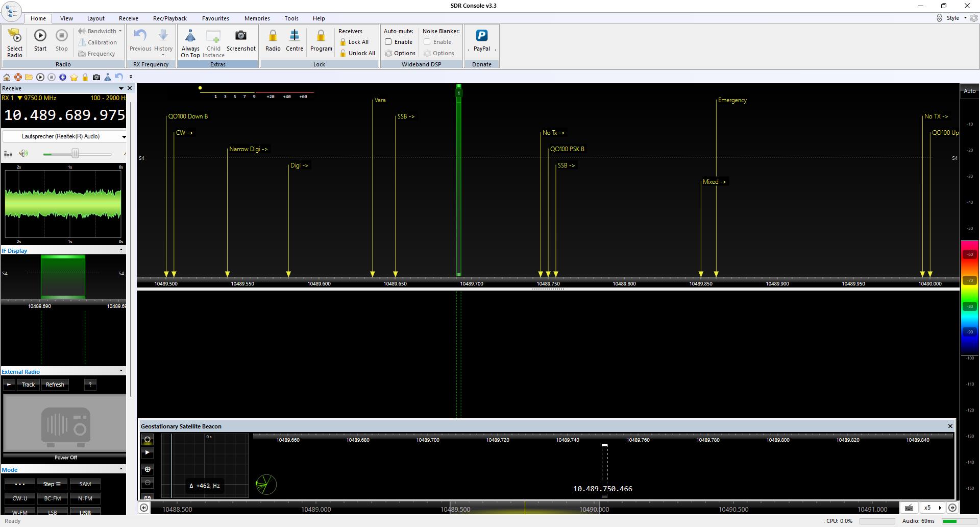Open the Rec/Playback ribbon tab
980x527 pixels.
(x=169, y=18)
